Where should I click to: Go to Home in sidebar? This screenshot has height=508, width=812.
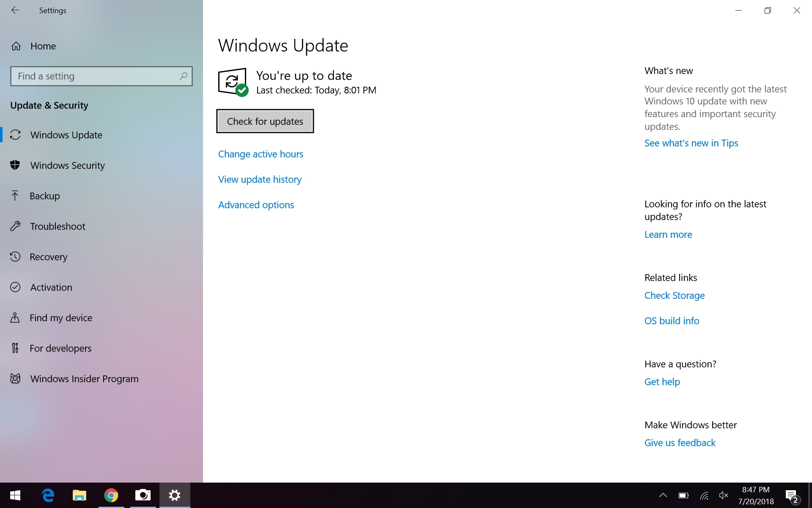(101, 46)
